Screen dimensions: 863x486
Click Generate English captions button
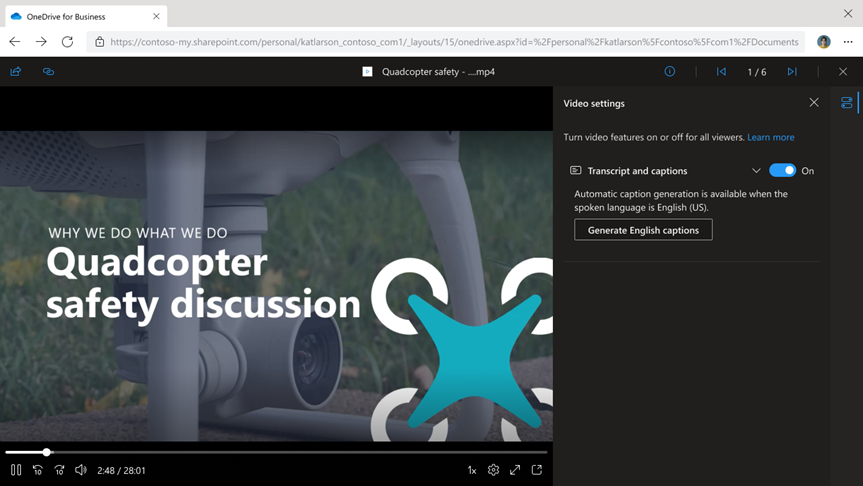(x=643, y=230)
